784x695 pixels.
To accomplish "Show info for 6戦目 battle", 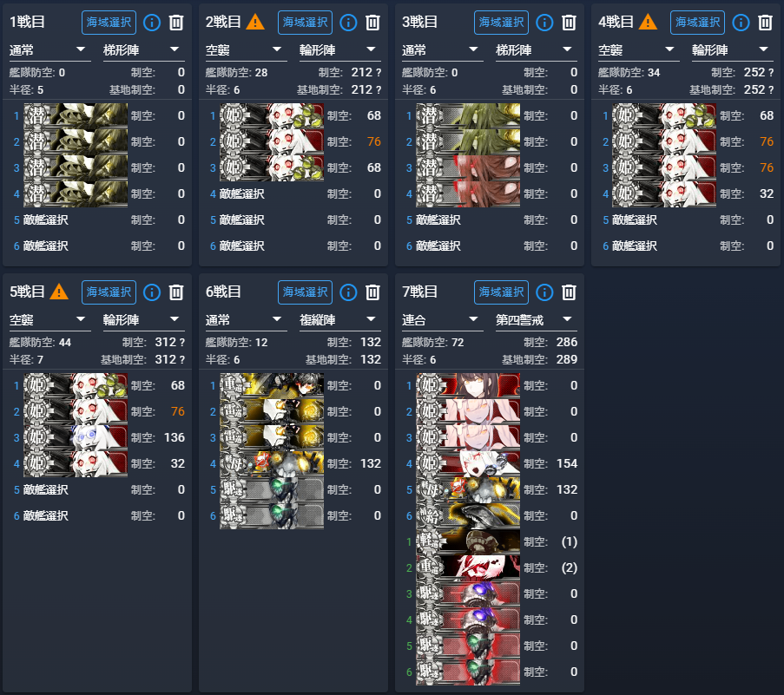I will [x=348, y=292].
